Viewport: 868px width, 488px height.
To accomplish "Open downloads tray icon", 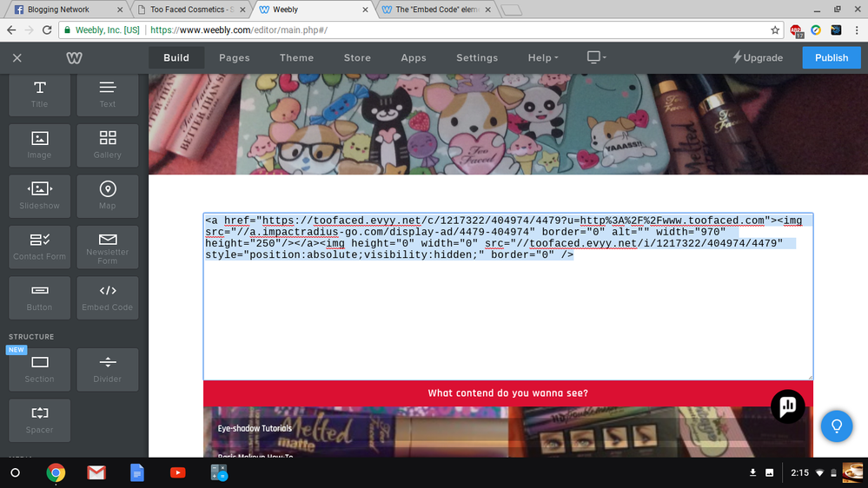I will point(752,472).
